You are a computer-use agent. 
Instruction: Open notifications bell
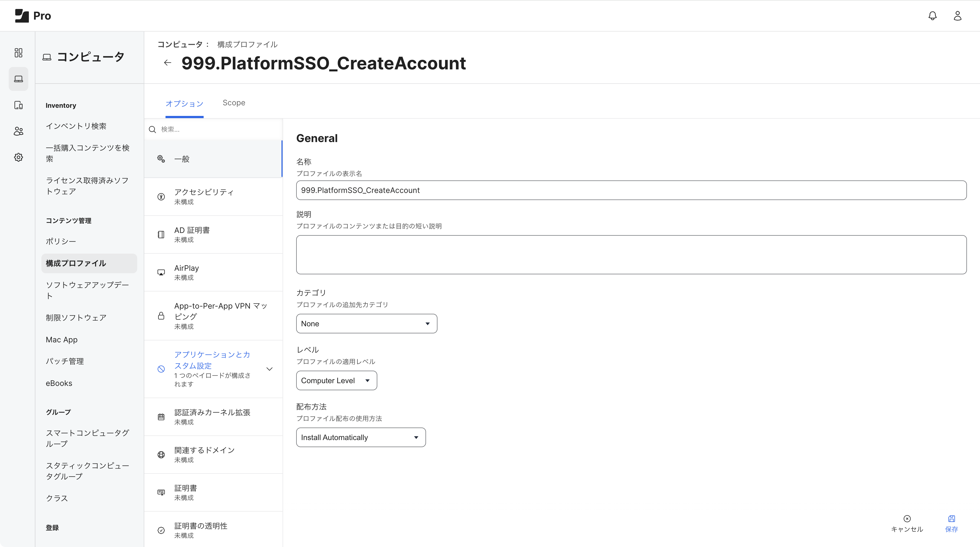tap(932, 16)
